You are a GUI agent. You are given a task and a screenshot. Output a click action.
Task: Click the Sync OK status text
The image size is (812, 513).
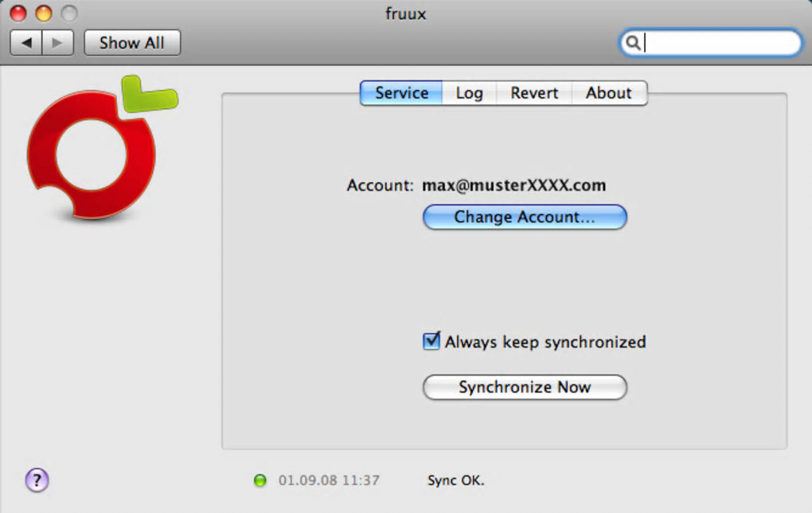[x=455, y=480]
